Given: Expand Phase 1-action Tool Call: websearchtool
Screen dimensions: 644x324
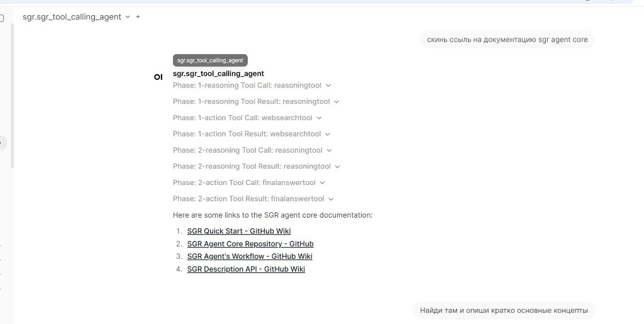Looking at the screenshot, I should coord(247,118).
